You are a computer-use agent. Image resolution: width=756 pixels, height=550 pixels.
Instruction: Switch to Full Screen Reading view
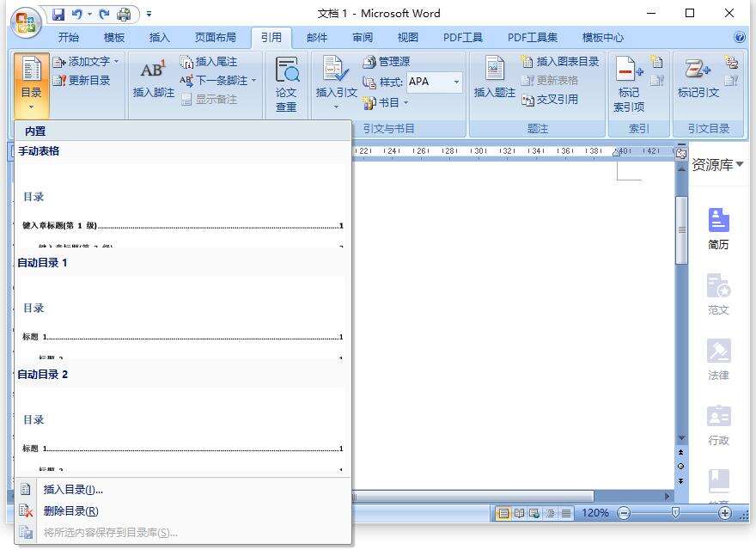519,513
